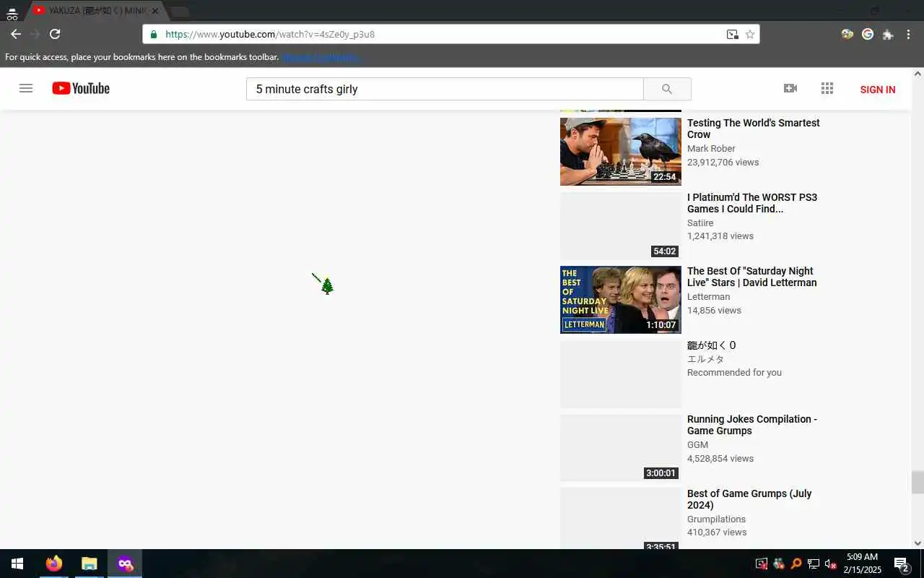The width and height of the screenshot is (924, 578).
Task: Open the Google account G extension icon
Action: (868, 34)
